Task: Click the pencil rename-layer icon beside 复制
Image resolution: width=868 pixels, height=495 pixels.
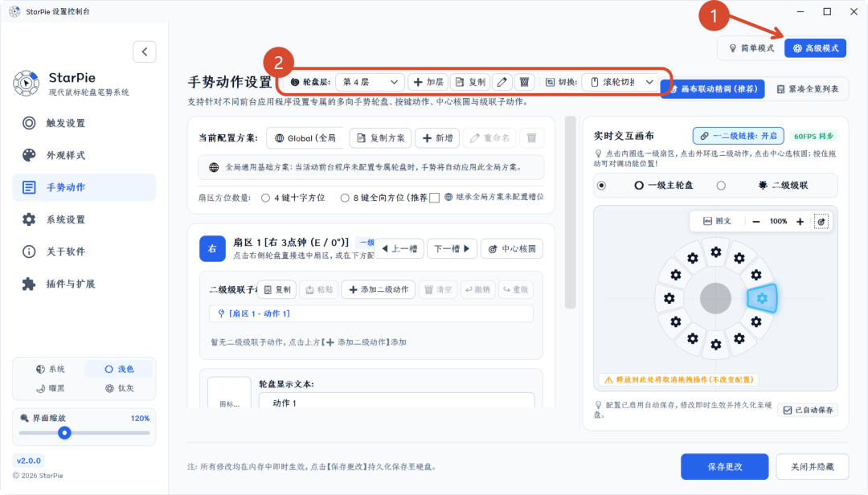Action: coord(502,82)
